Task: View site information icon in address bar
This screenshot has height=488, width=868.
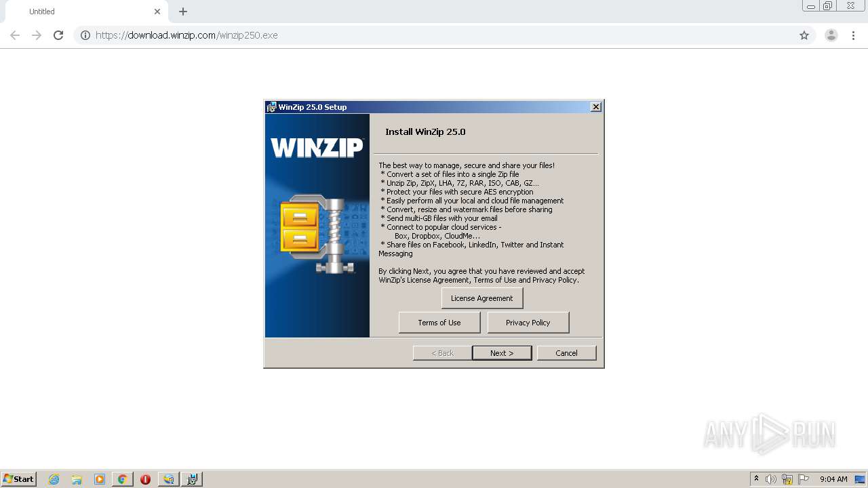Action: click(x=85, y=35)
